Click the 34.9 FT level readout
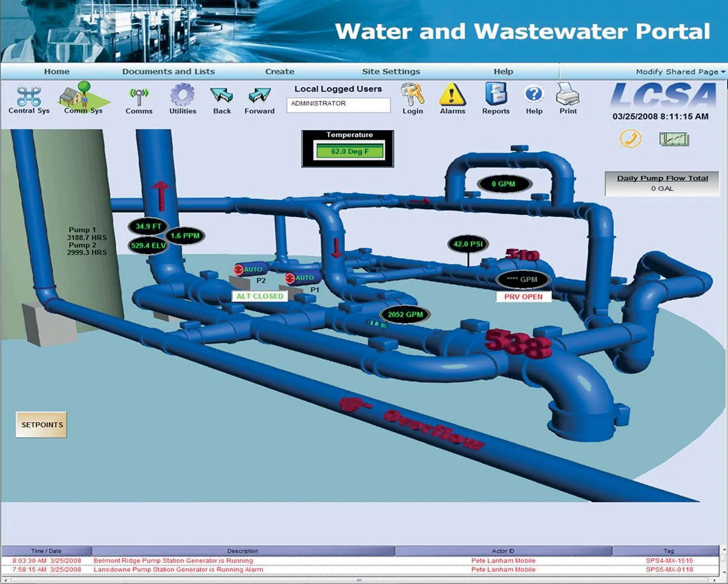Screen dimensions: 728x584 [x=148, y=226]
